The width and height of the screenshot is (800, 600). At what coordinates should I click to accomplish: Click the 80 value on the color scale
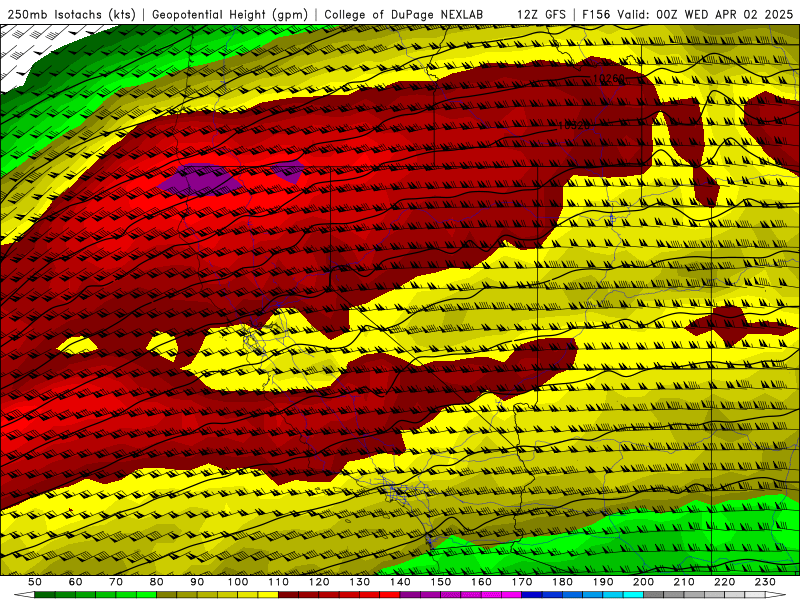pos(157,582)
